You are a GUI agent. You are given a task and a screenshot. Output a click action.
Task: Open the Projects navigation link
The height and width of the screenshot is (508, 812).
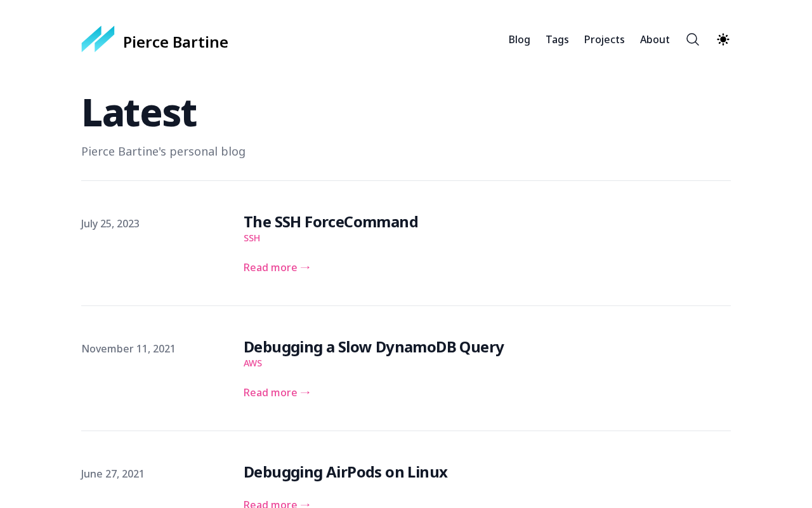605,39
